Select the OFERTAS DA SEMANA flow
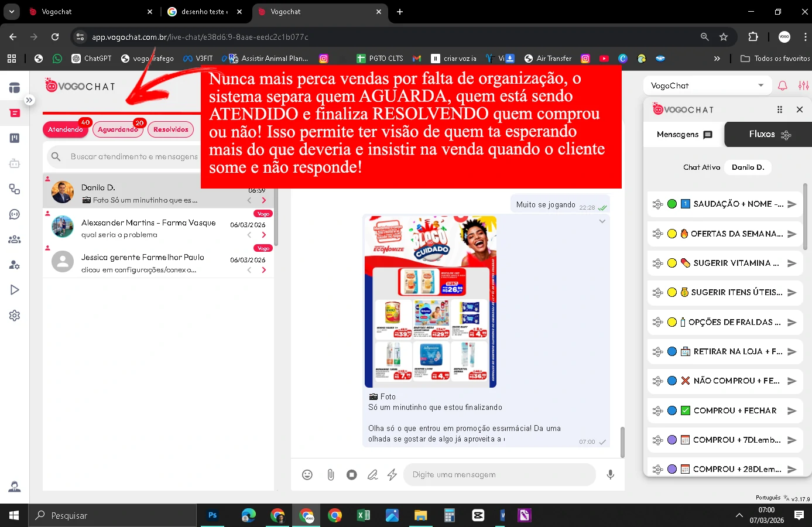812x527 pixels. (x=736, y=234)
